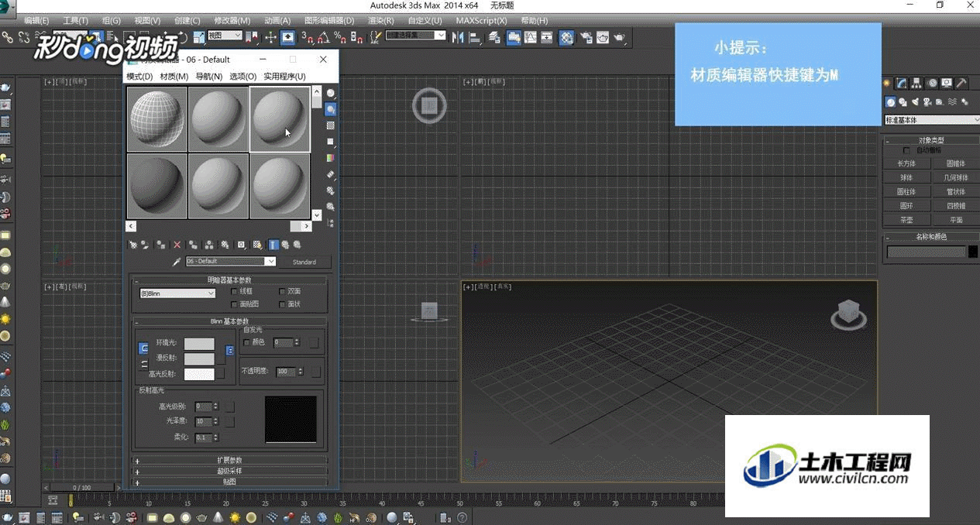The height and width of the screenshot is (525, 980).
Task: Click the 高光级别 value input field
Action: (203, 406)
